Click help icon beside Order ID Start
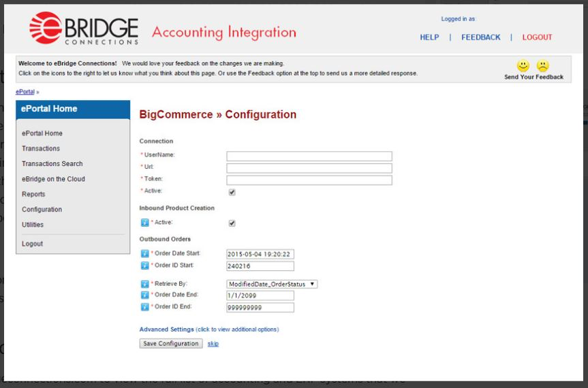 [144, 265]
